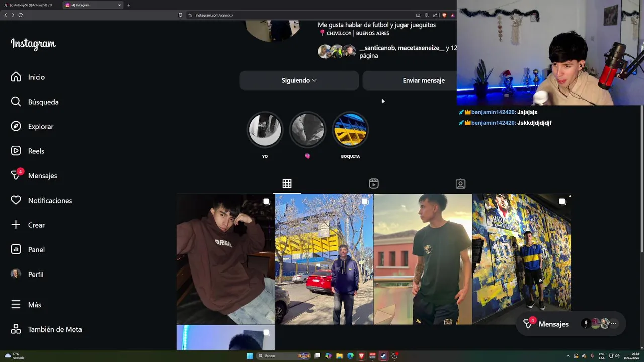
Task: Show hidden system tray icons chevron
Action: point(568,356)
